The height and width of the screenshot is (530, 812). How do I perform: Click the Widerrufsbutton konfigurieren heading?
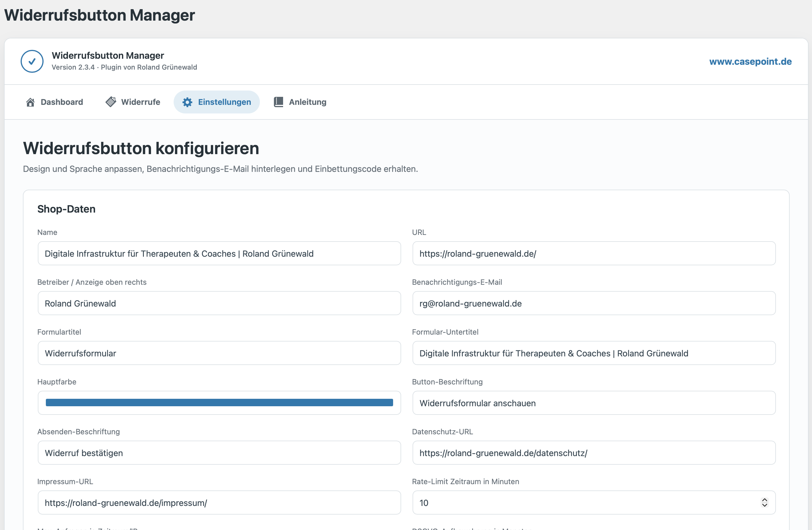click(x=141, y=148)
